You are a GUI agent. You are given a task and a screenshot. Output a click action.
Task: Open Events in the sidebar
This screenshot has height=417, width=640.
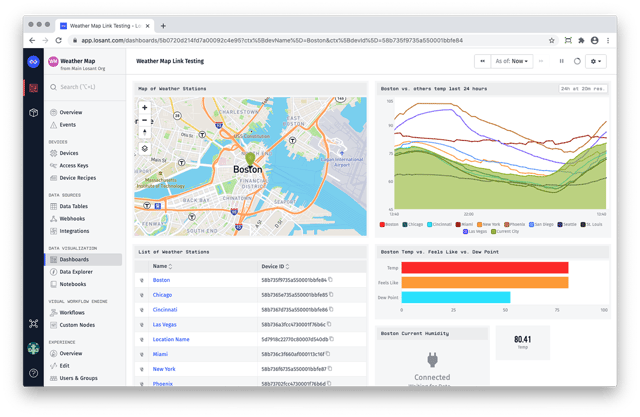[x=67, y=124]
